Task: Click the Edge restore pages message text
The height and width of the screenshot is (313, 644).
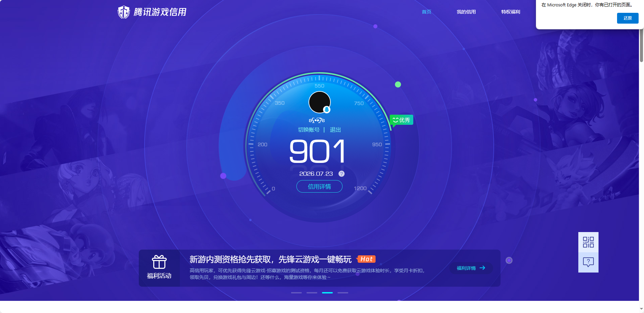Action: (588, 5)
